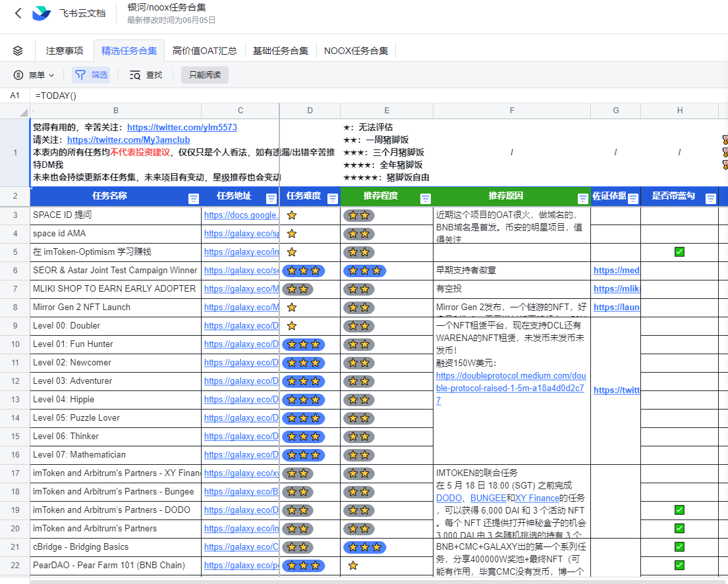Screen dimensions: 728x584
Task: Open https://med link in row 6
Action: tap(617, 270)
